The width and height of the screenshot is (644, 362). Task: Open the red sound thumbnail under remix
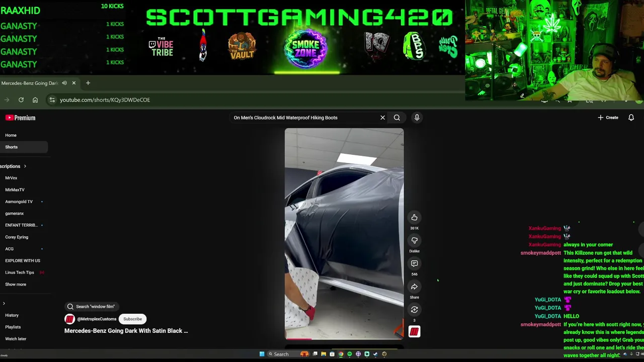coord(414,331)
